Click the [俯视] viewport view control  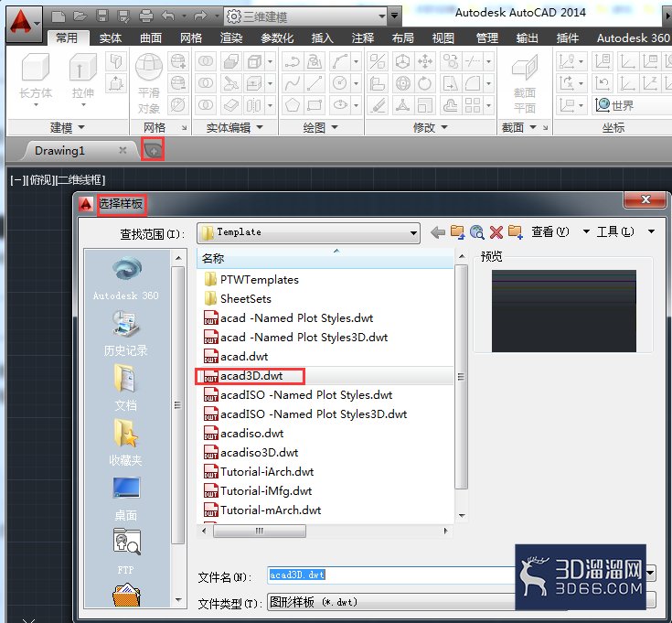(x=41, y=179)
